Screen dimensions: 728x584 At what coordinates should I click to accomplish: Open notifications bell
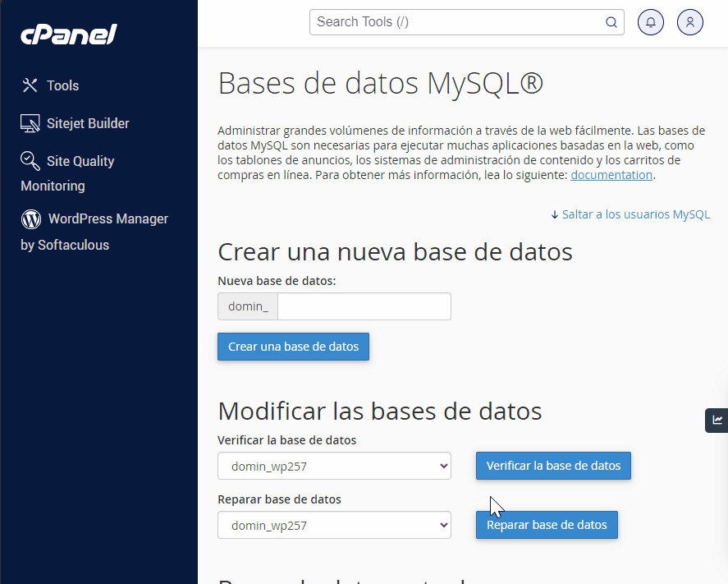click(651, 22)
